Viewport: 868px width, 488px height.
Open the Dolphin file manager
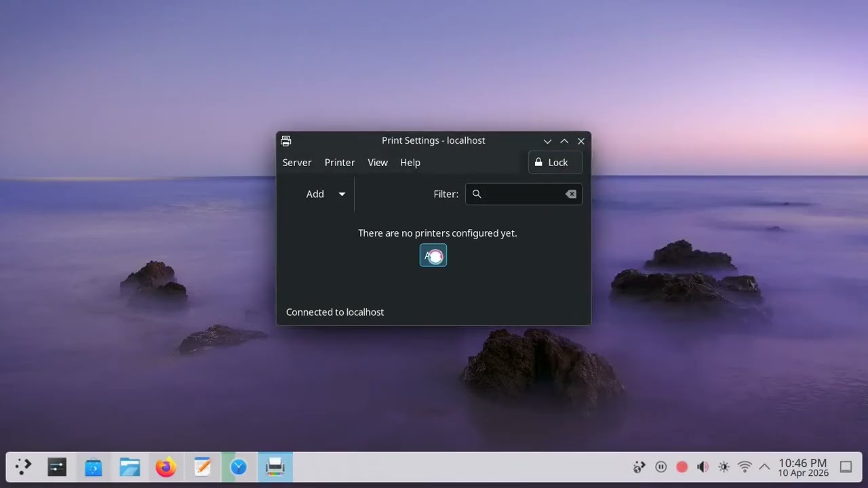(130, 467)
